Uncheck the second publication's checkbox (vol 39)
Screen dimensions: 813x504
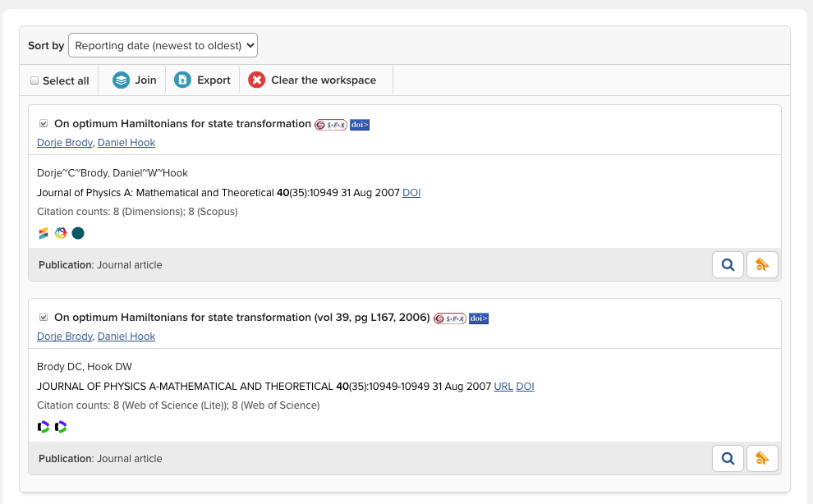pyautogui.click(x=44, y=318)
